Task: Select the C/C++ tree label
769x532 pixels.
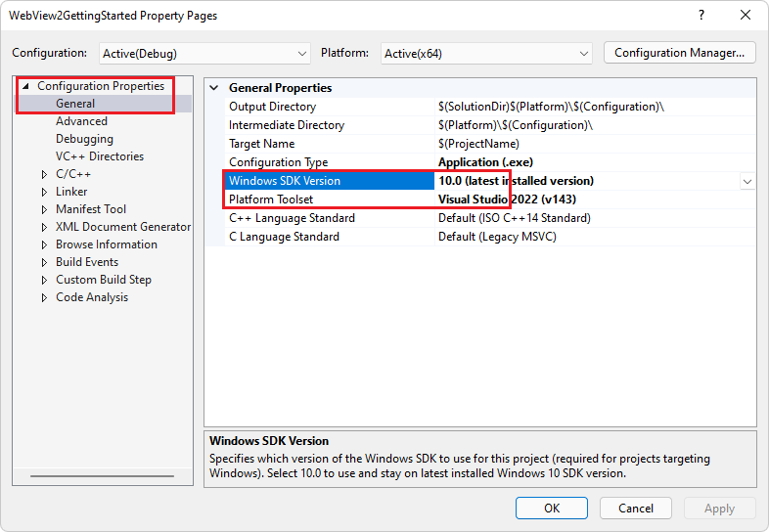Action: click(x=73, y=174)
